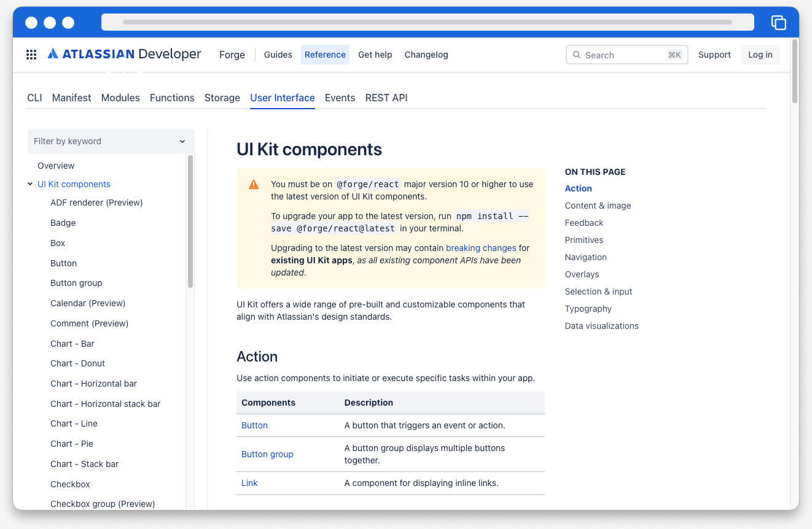
Task: Open the Guides navigation item
Action: coord(278,55)
